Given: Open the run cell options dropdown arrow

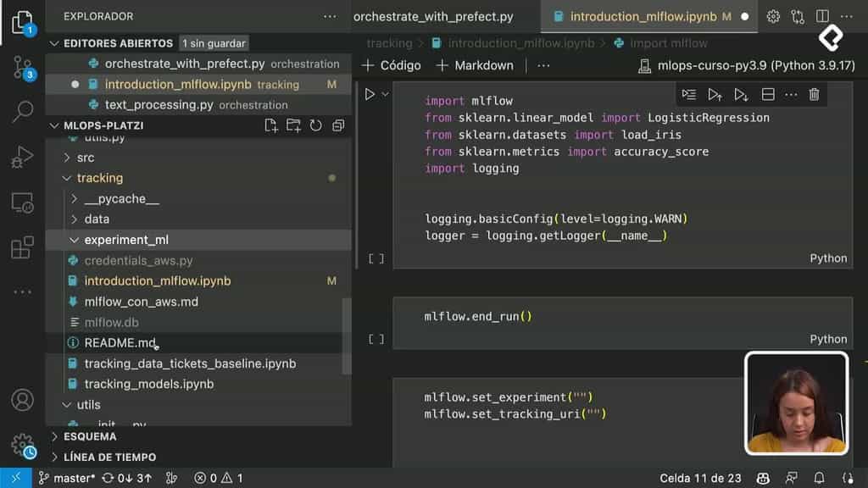Looking at the screenshot, I should point(386,94).
